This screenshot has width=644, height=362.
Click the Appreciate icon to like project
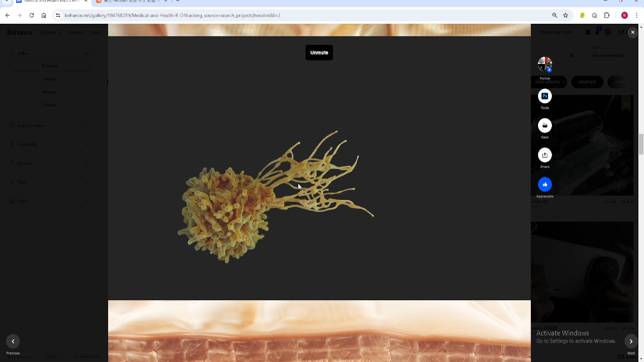click(545, 185)
